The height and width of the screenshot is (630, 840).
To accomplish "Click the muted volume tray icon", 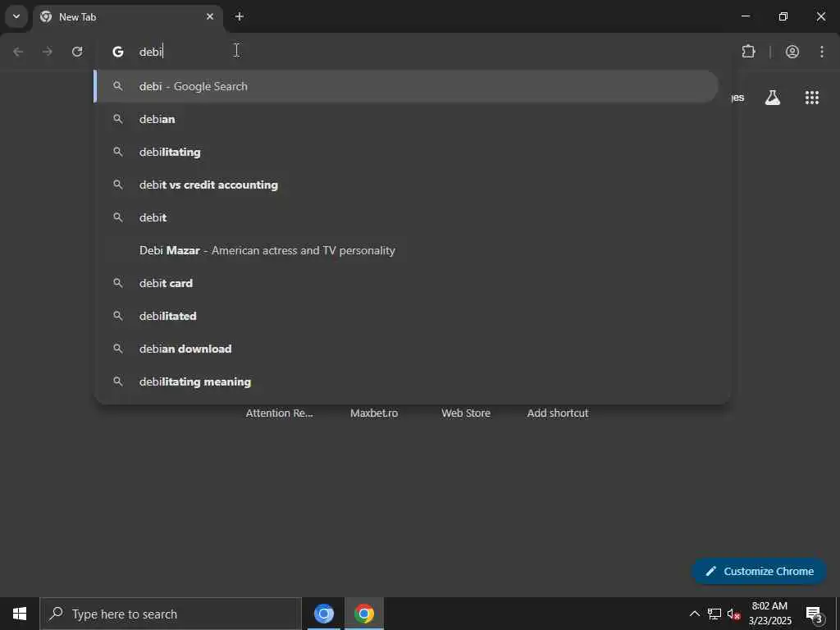I will coord(734,614).
